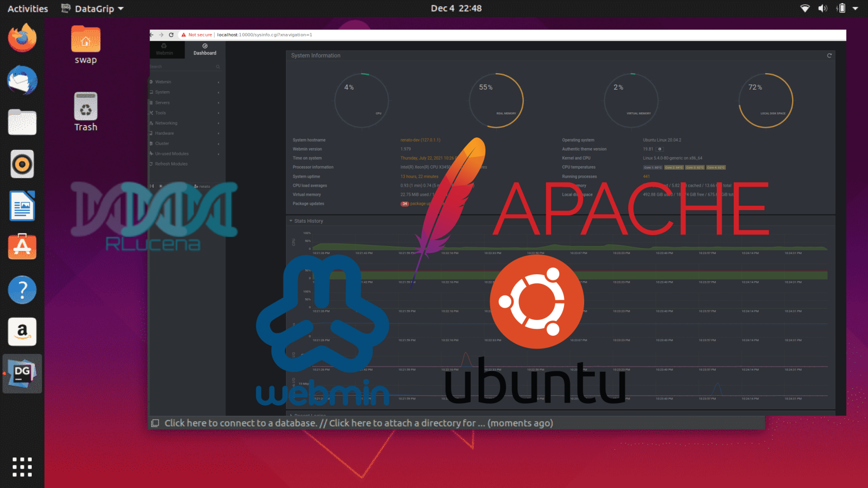Click the sidebar search magnifier icon
Viewport: 868px width, 488px height.
click(218, 67)
